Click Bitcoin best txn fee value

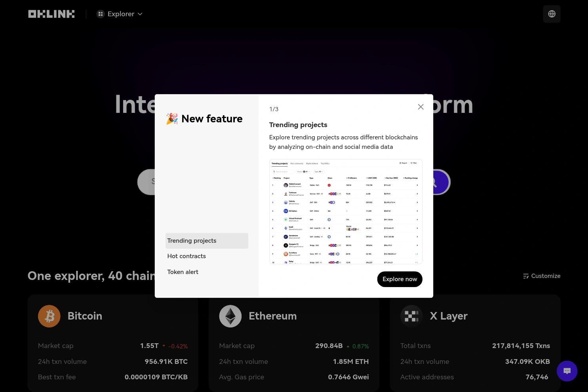point(156,377)
